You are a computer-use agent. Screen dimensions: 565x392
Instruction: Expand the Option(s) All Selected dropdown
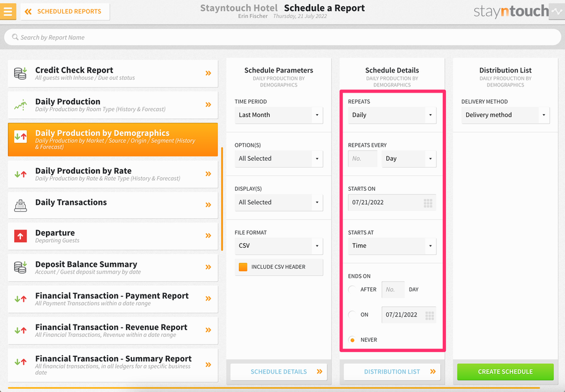click(279, 159)
